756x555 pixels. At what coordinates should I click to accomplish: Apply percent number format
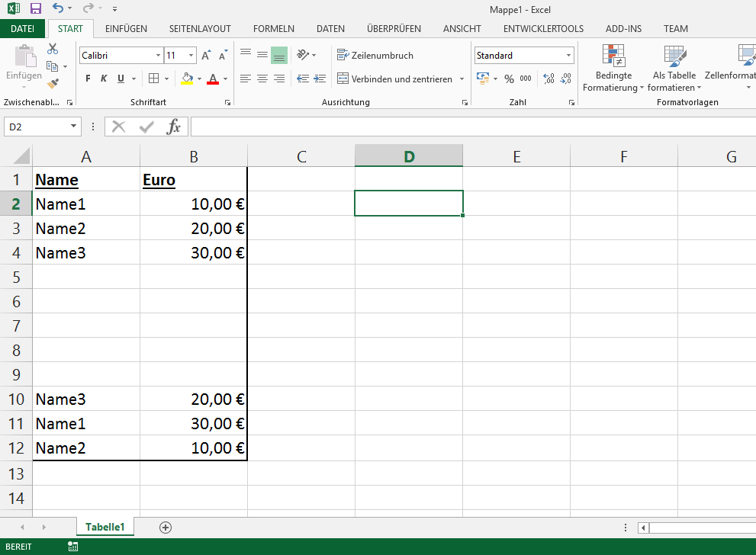point(508,79)
